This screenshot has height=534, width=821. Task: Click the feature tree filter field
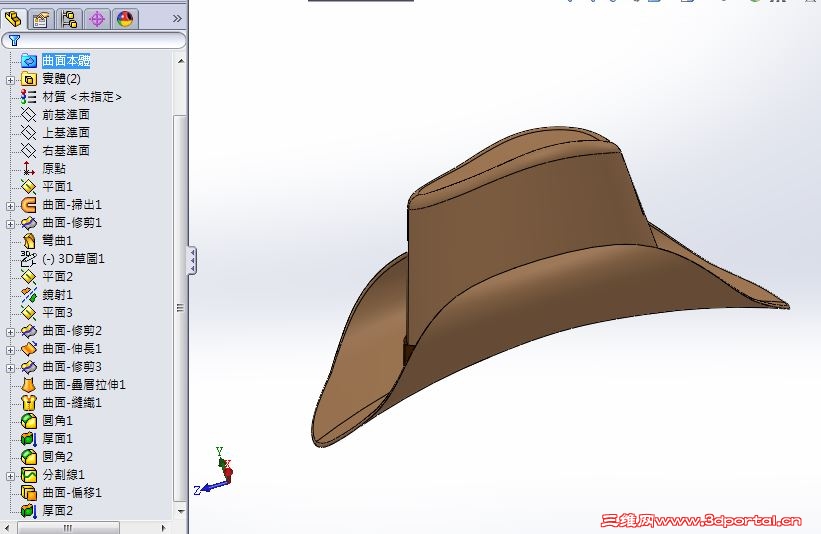coord(94,40)
